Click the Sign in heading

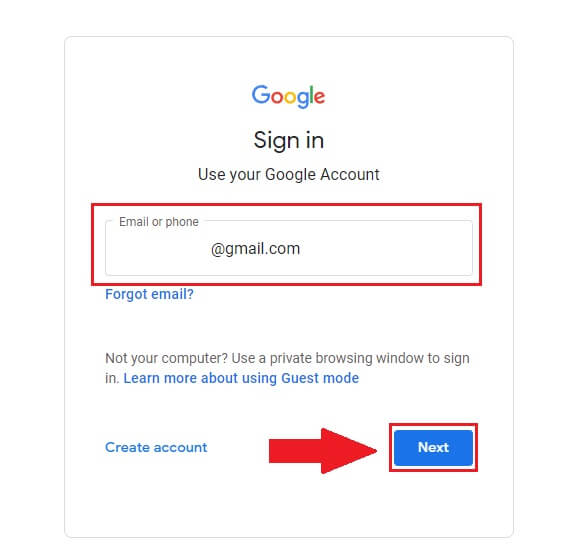pos(289,141)
